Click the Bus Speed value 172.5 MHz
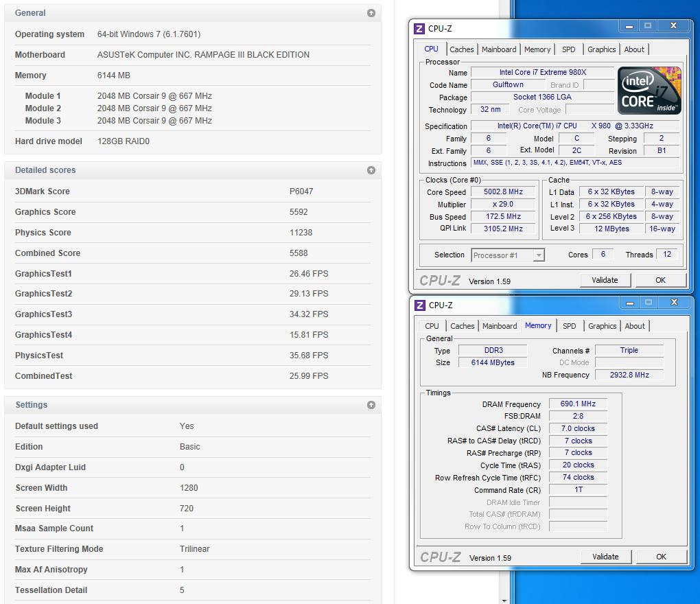This screenshot has height=604, width=700. tap(503, 216)
